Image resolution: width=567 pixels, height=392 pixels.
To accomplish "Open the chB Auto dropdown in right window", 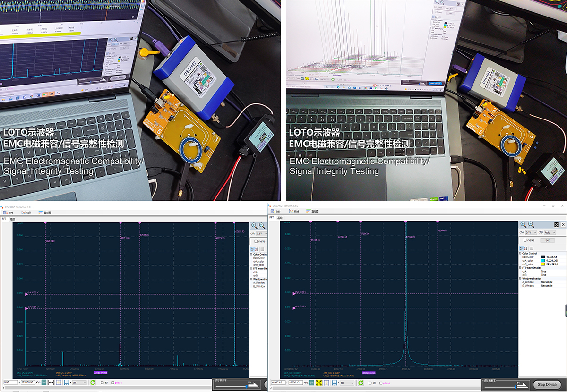I will tap(550, 233).
